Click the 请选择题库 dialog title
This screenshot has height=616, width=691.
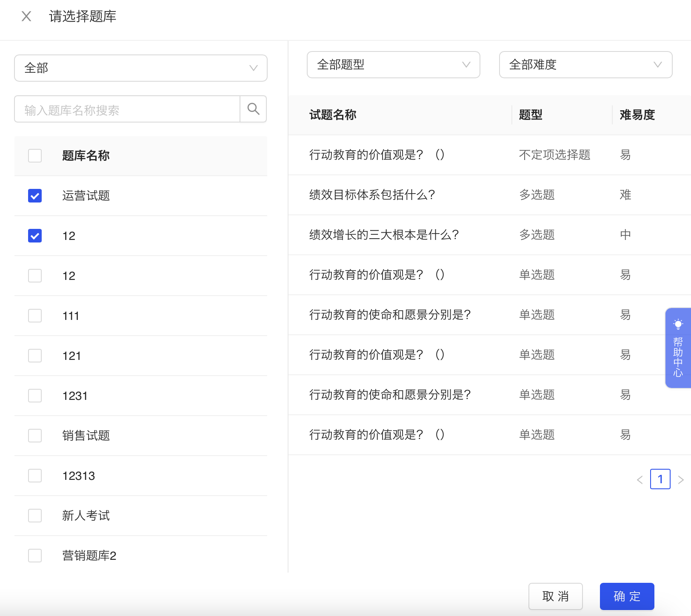(83, 16)
